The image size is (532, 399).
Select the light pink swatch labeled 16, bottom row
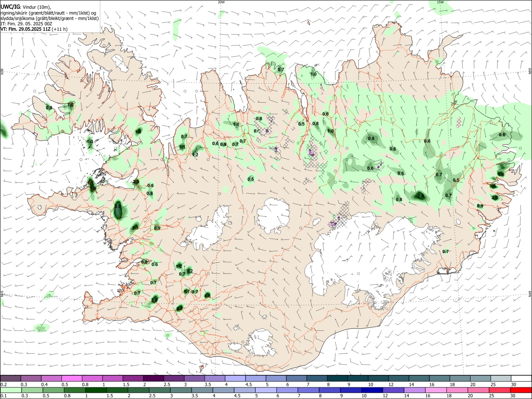(x=435, y=390)
